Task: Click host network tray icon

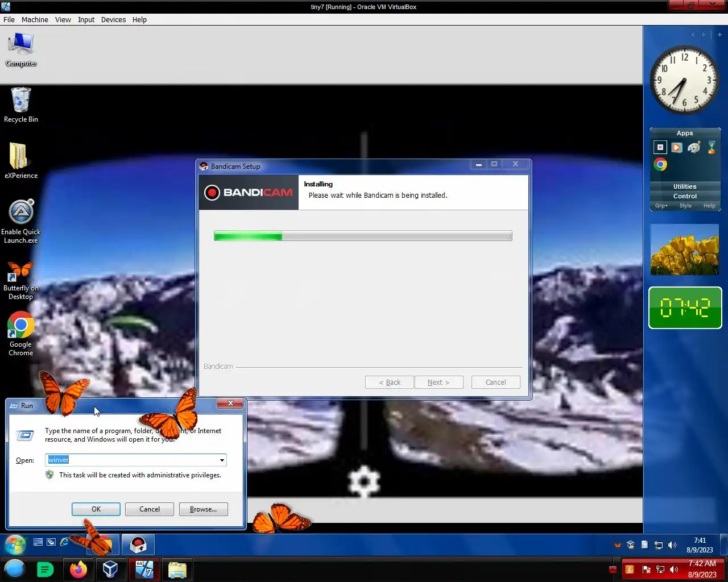Action: tap(660, 569)
